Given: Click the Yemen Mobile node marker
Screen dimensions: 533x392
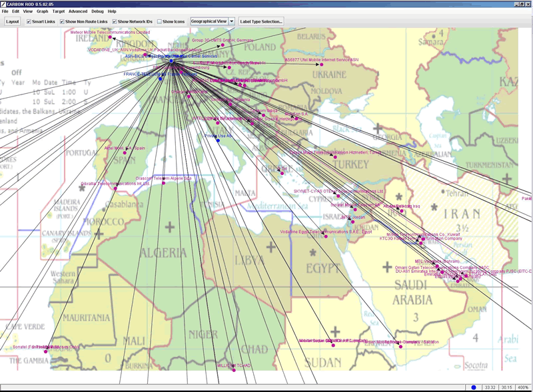Looking at the screenshot, I should (x=400, y=347).
